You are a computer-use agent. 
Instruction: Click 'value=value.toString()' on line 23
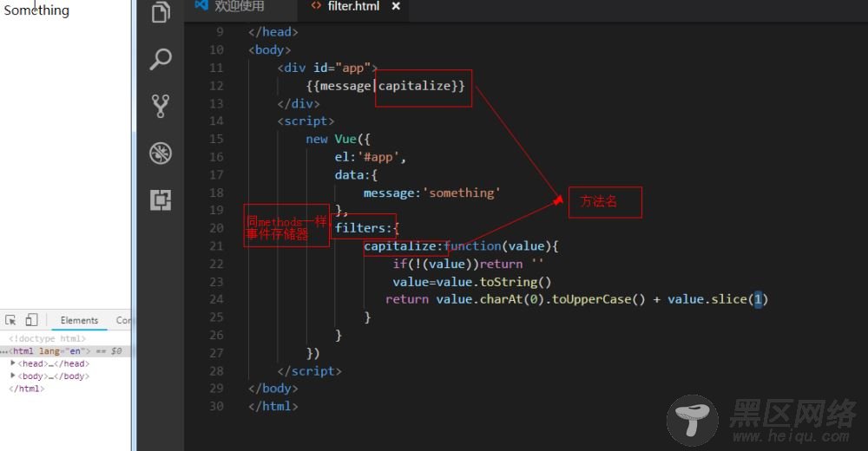click(471, 282)
